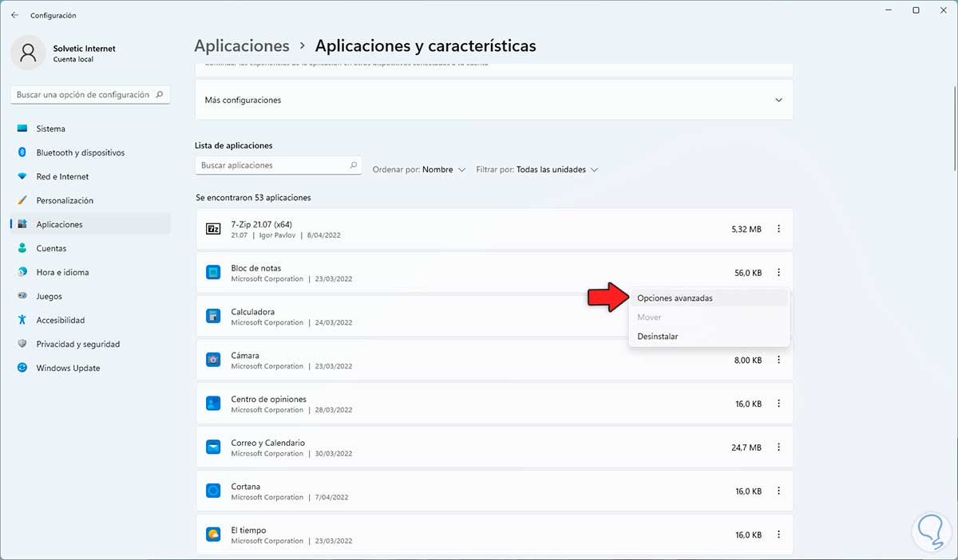Click the search magnifier in settings search
The image size is (958, 560).
pos(160,94)
